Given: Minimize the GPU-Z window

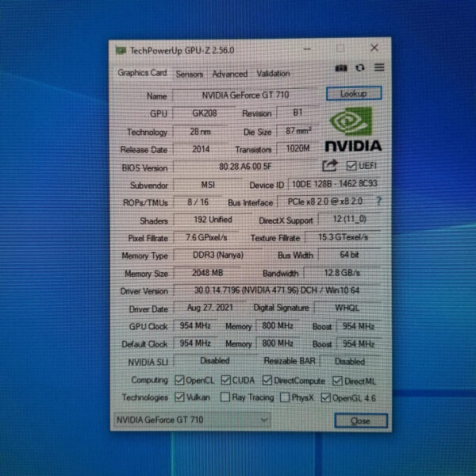Looking at the screenshot, I should click(x=307, y=48).
